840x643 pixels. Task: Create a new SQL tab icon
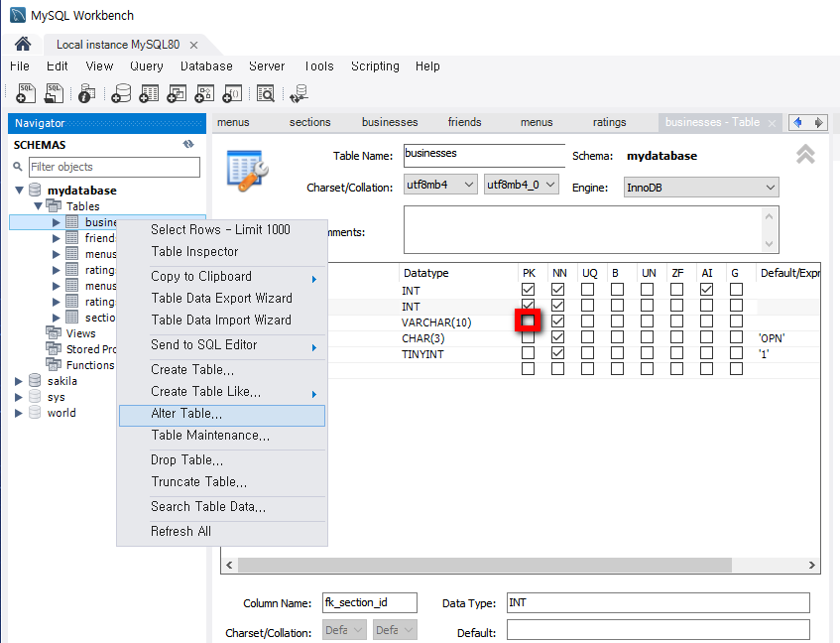26,93
